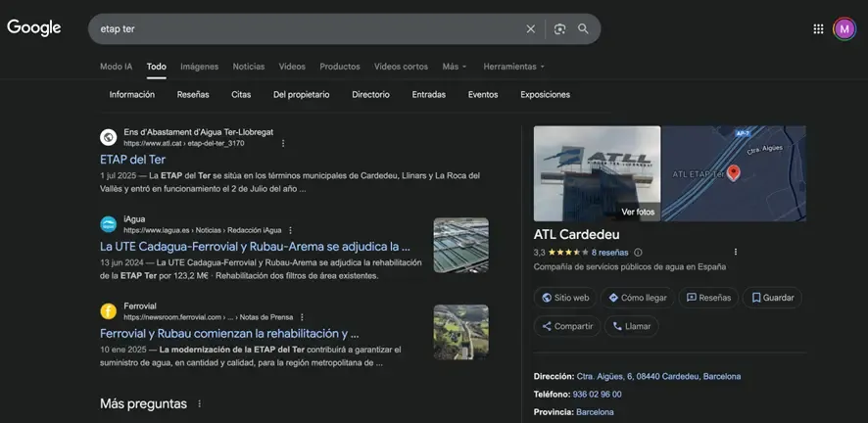Switch to the Imágenes tab
The height and width of the screenshot is (423, 868).
pos(199,67)
